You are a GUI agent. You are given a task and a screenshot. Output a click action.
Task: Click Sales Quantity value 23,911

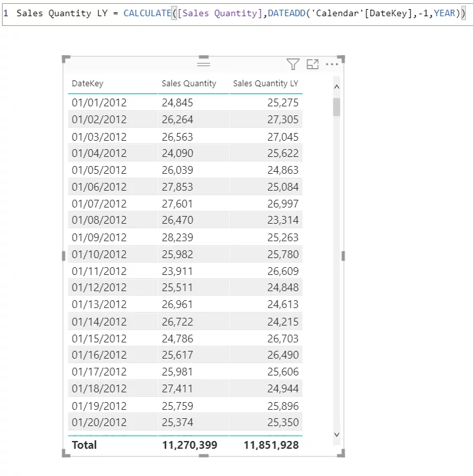click(x=177, y=271)
